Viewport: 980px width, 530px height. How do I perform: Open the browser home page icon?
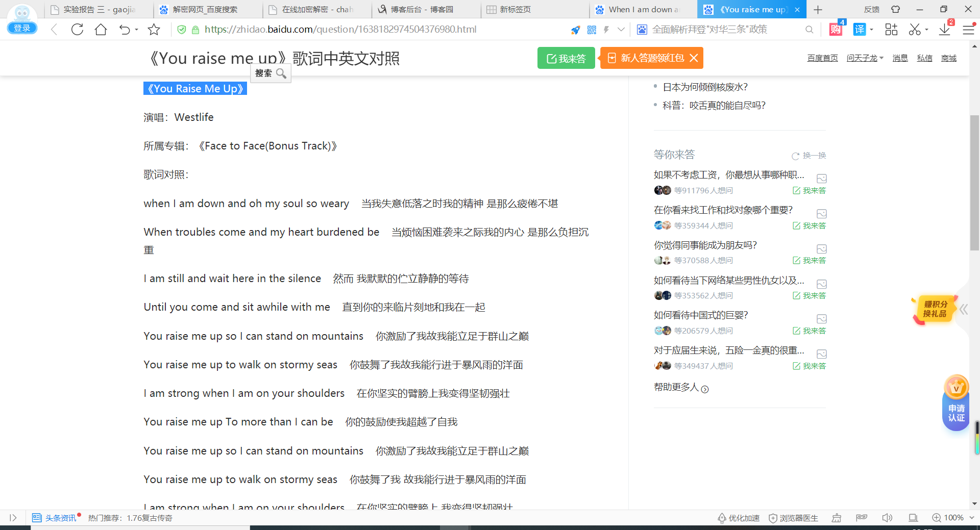(x=101, y=30)
